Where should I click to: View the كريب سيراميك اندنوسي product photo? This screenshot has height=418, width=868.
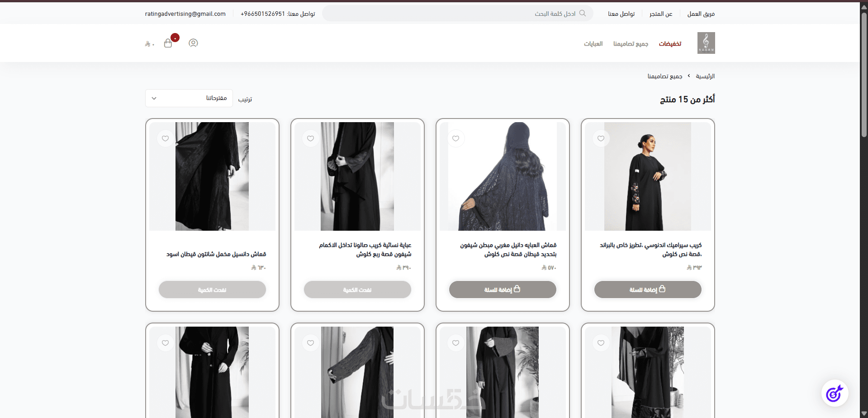pyautogui.click(x=648, y=176)
